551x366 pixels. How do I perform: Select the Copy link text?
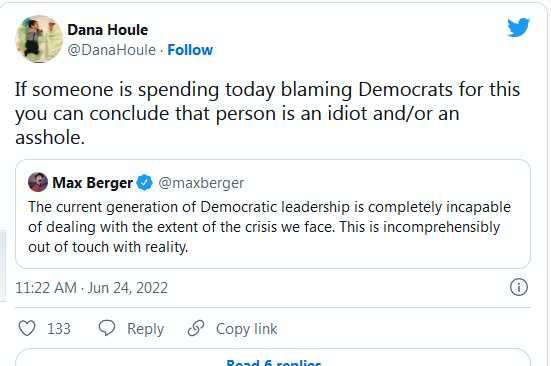point(246,329)
